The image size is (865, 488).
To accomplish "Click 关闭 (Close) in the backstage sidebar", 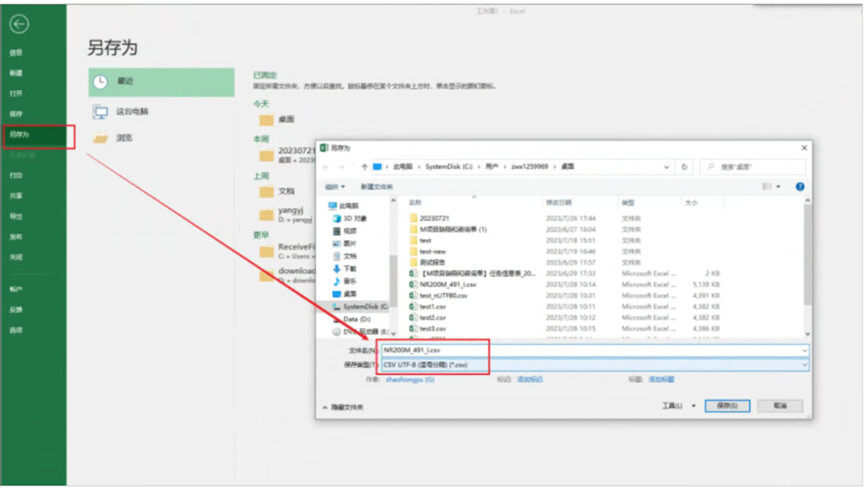I will (x=16, y=257).
